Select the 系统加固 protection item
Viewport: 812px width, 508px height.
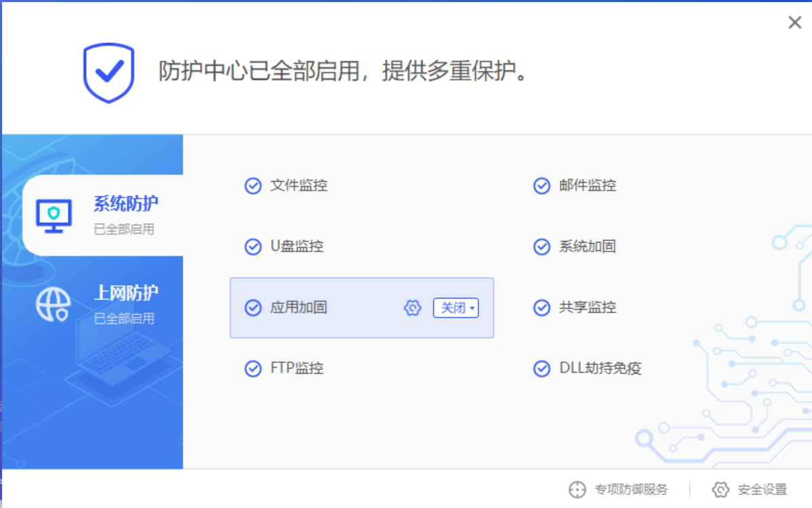click(587, 247)
